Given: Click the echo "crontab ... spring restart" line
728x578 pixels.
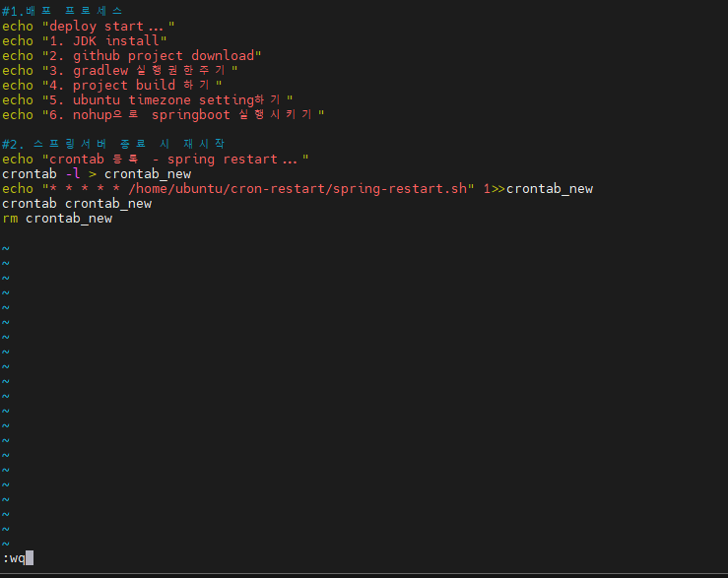Looking at the screenshot, I should (x=155, y=160).
